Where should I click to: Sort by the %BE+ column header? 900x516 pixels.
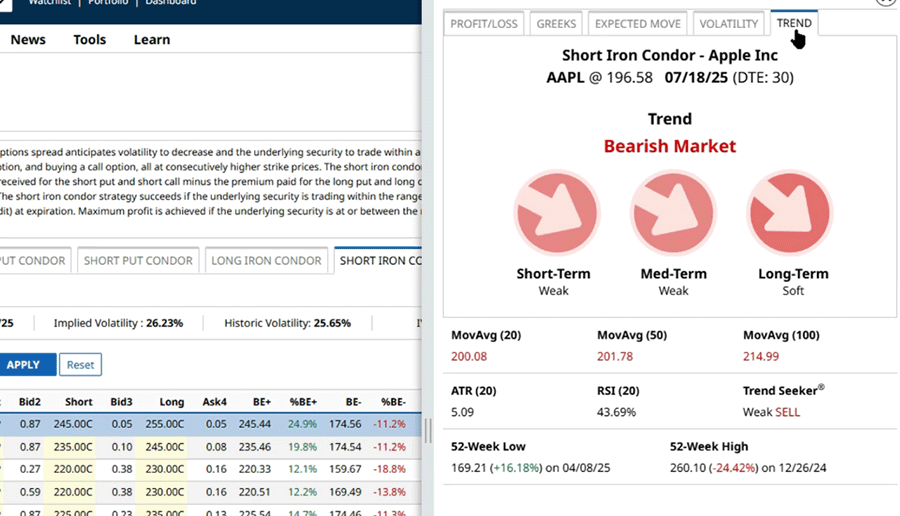tap(303, 402)
